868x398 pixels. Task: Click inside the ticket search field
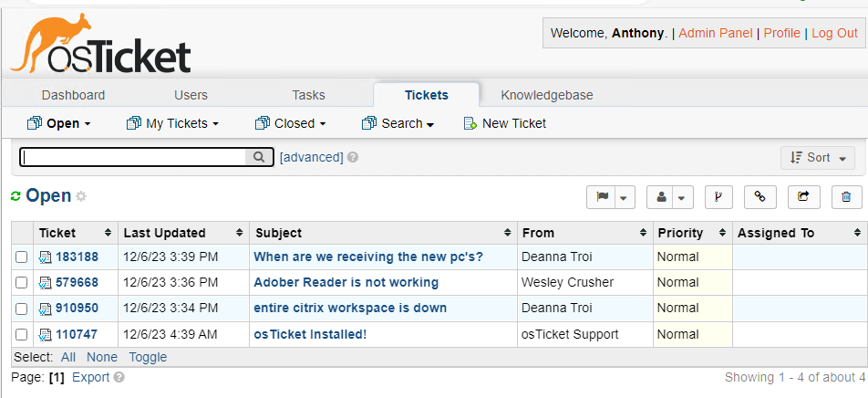[134, 157]
